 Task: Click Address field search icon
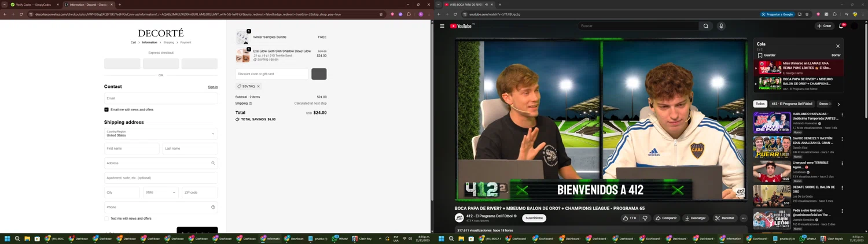[x=213, y=163]
